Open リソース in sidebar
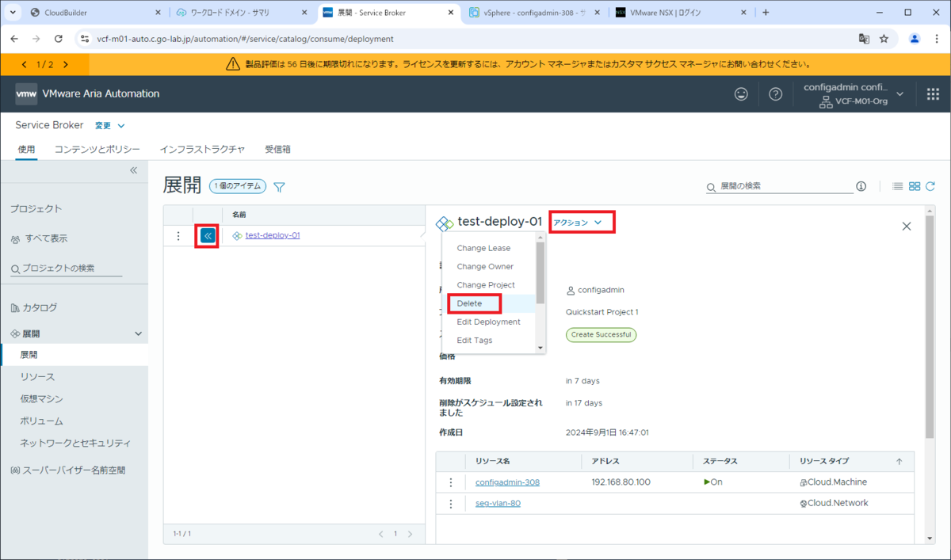 pos(37,377)
